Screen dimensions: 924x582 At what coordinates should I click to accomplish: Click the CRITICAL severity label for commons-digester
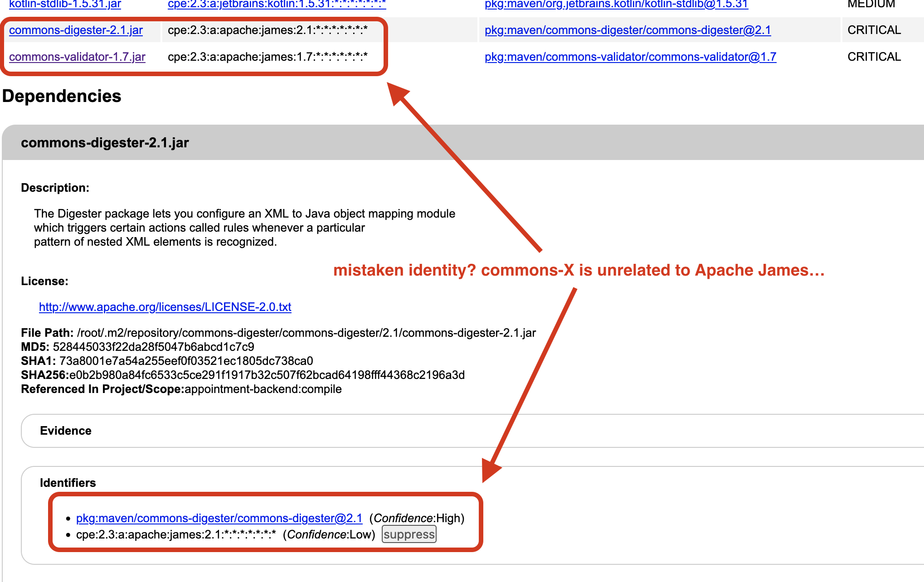coord(873,30)
